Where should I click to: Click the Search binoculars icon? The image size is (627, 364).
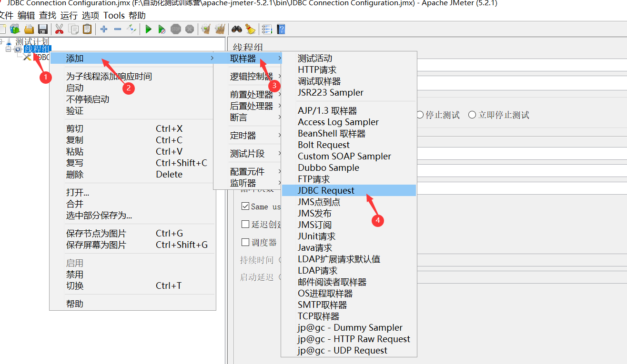pos(237,29)
